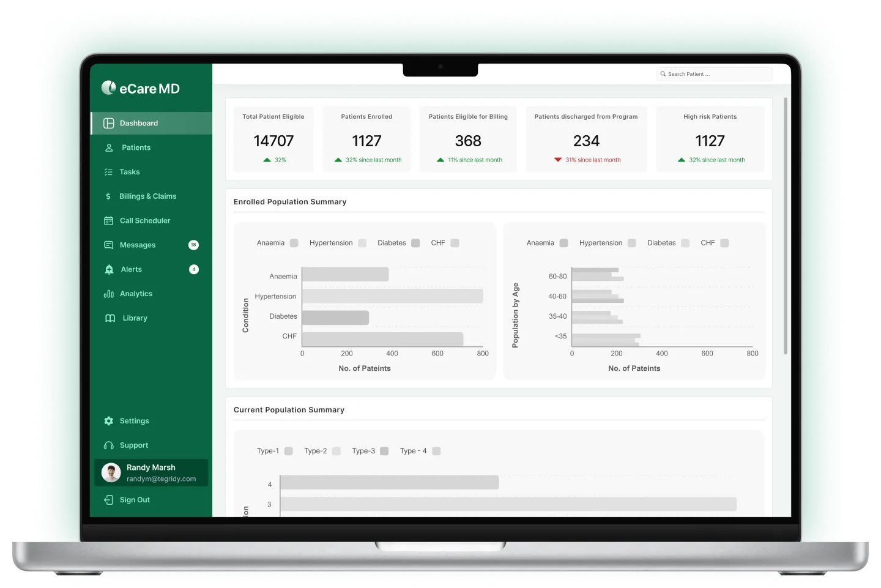Click the red down arrow under 234

pyautogui.click(x=558, y=160)
